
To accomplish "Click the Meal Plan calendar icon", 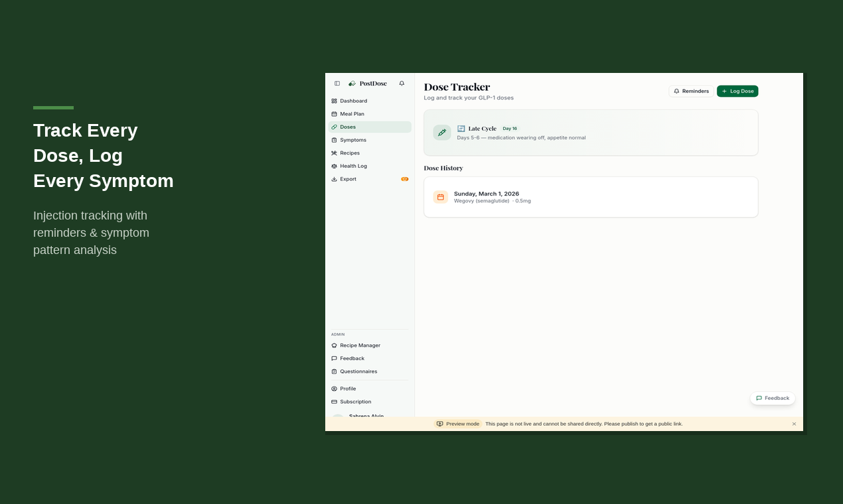I will click(334, 114).
